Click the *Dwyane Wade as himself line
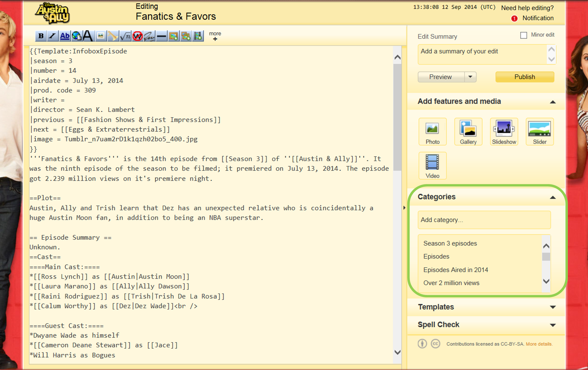588x370 pixels. click(x=74, y=335)
